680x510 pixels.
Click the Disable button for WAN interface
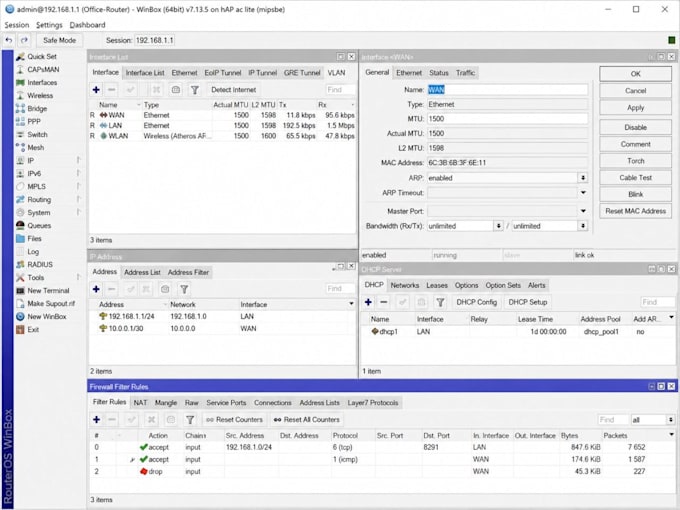(635, 127)
